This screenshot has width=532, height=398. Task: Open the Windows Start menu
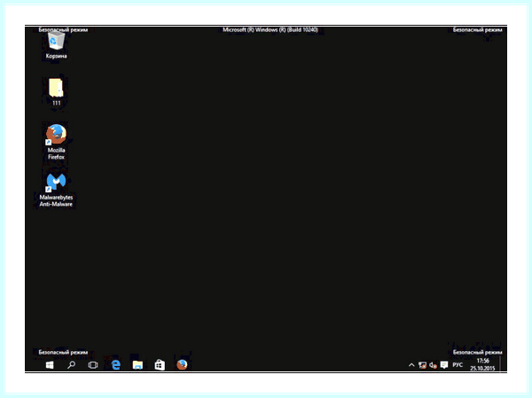click(x=50, y=364)
